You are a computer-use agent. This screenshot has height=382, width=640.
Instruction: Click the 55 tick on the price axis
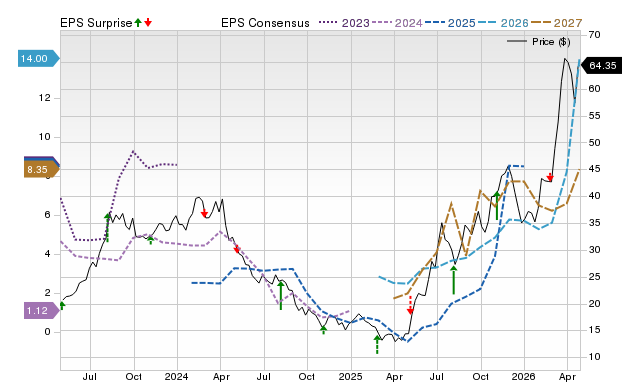pos(594,116)
